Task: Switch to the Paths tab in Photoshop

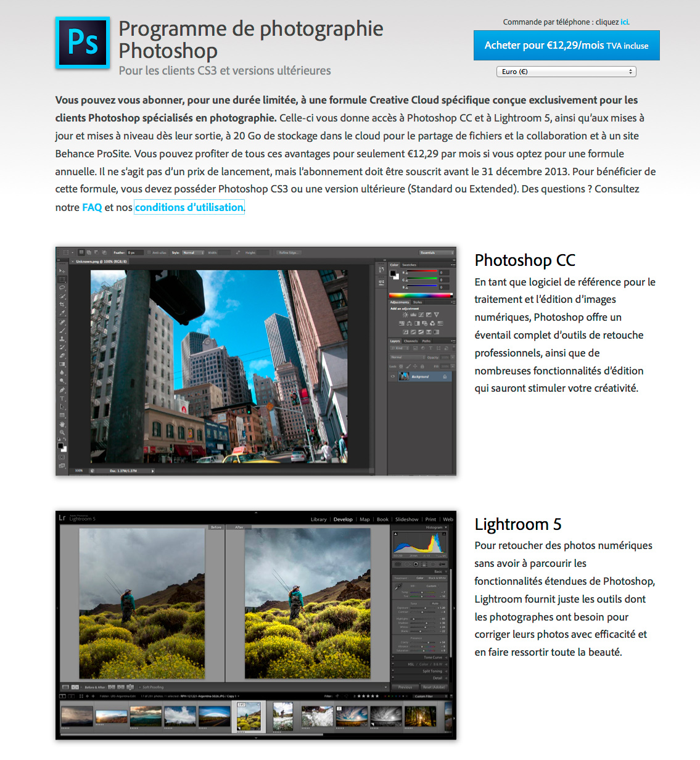Action: [426, 341]
